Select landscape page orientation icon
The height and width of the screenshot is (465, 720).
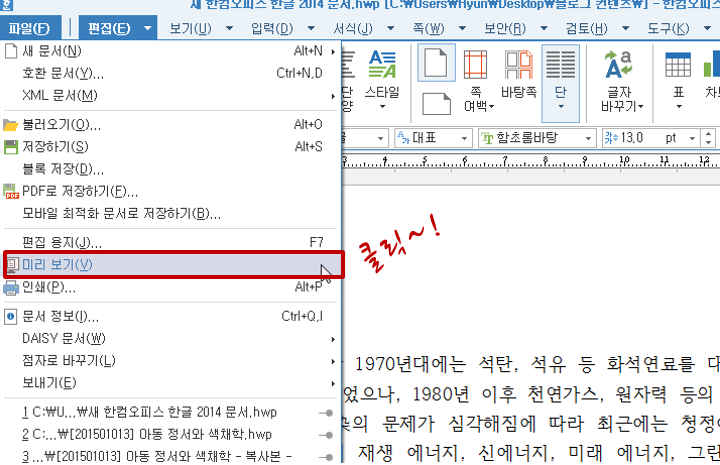(436, 103)
